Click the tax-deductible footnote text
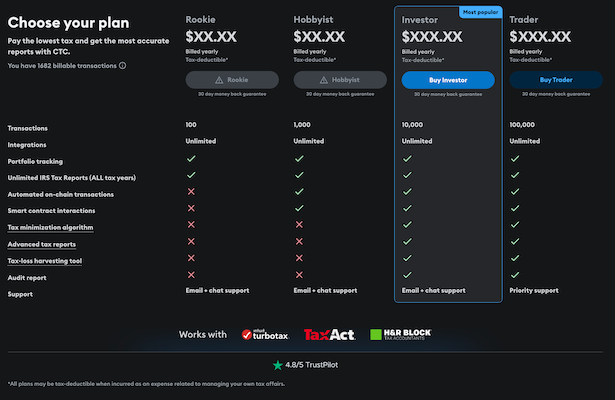Screen dimensions: 615x400 146,384
